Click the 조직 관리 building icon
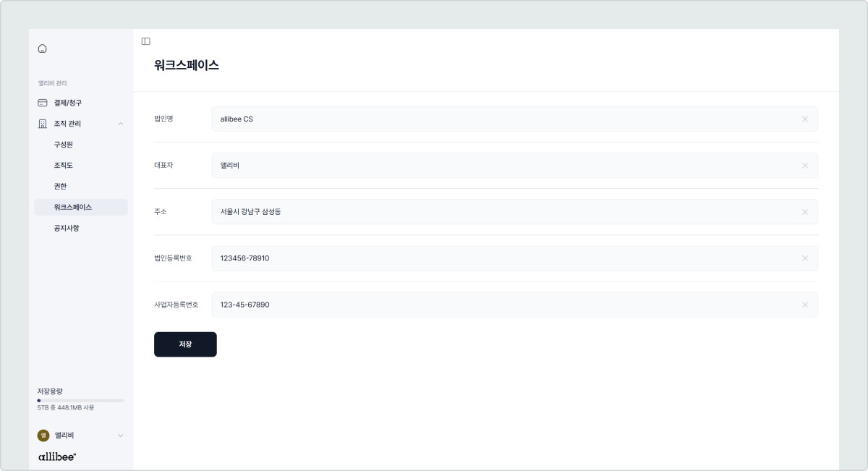868x471 pixels. 43,124
